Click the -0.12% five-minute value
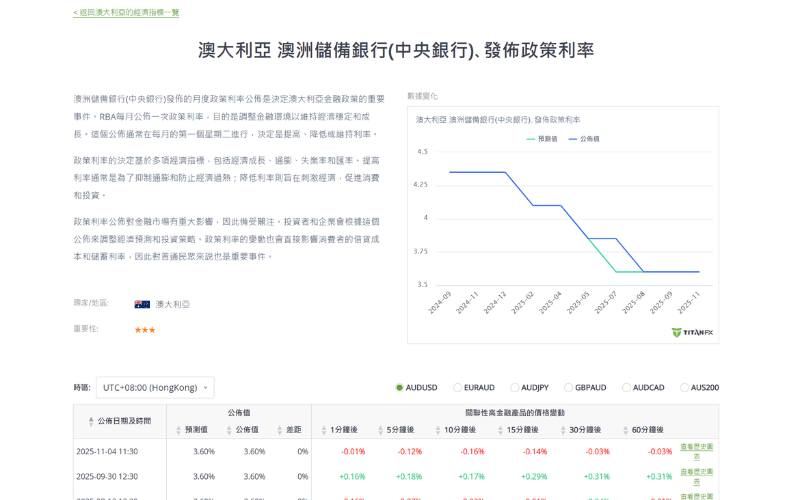The image size is (800, 500). click(x=410, y=452)
